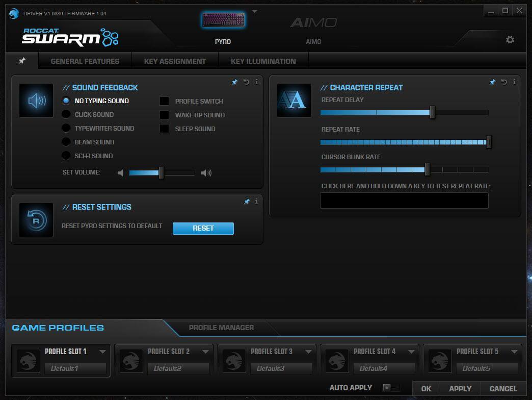This screenshot has height=400, width=532.
Task: Switch to the Key Illumination tab
Action: pos(263,61)
